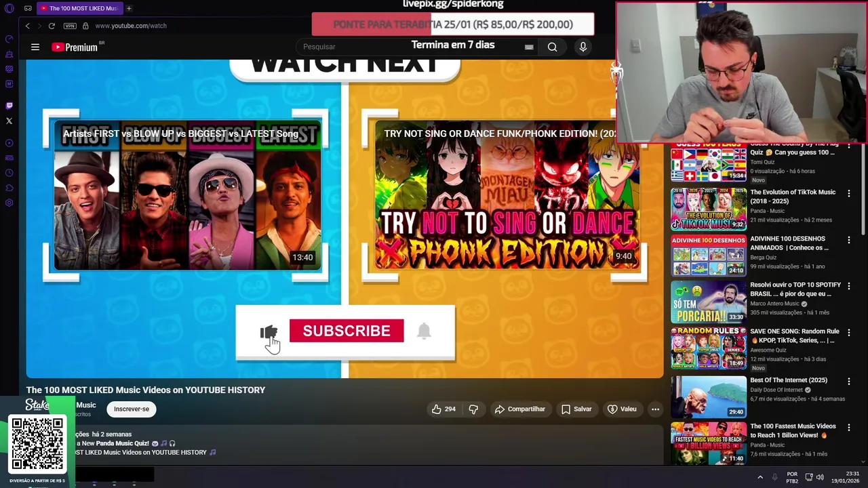Open 'TRY NOT SING OR DANCE' end-screen video
Image resolution: width=868 pixels, height=488 pixels.
[x=507, y=195]
